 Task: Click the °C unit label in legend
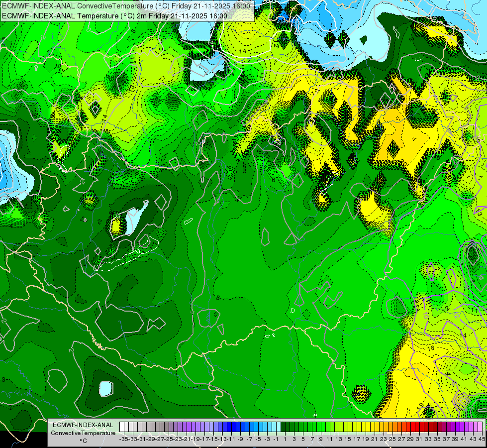(x=83, y=441)
